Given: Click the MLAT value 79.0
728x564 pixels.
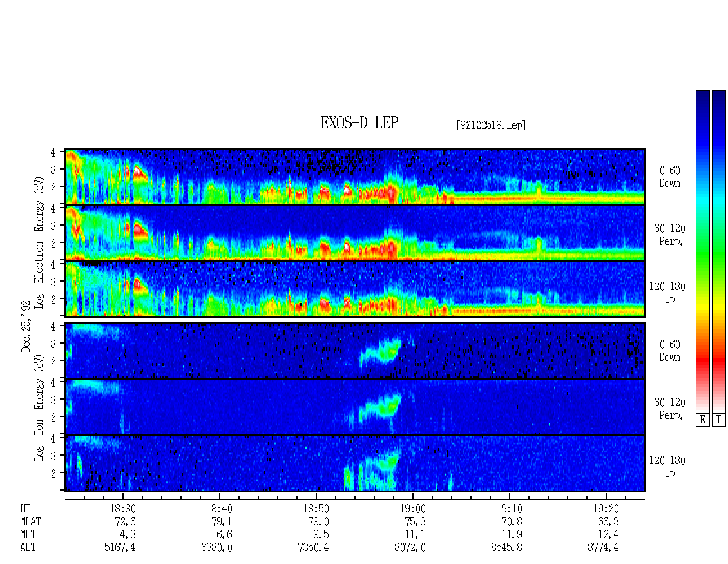Looking at the screenshot, I should [318, 521].
